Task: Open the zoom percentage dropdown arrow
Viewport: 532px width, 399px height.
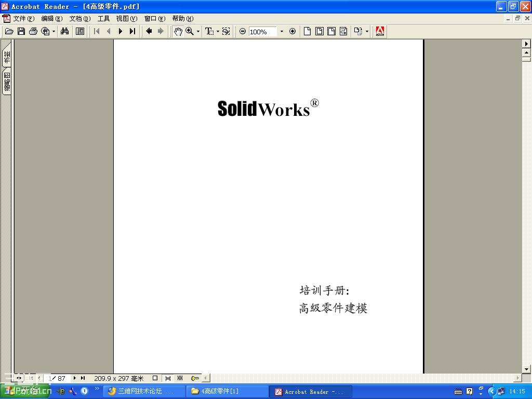Action: coord(282,32)
